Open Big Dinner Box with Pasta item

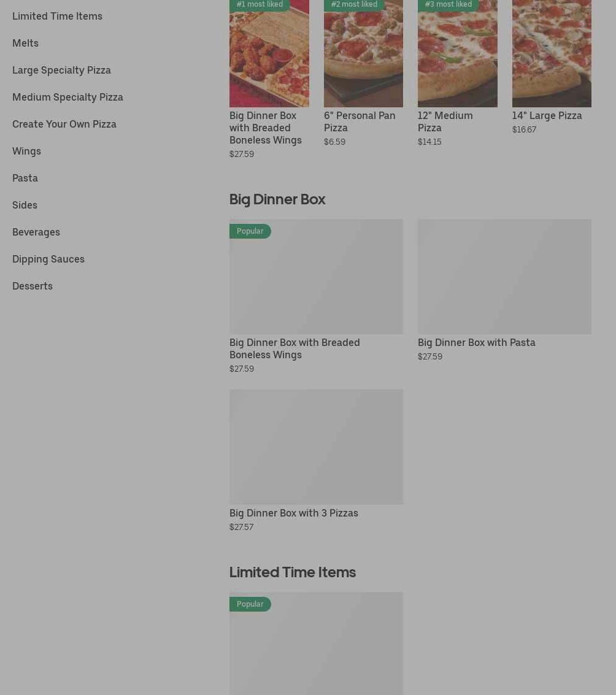point(476,342)
